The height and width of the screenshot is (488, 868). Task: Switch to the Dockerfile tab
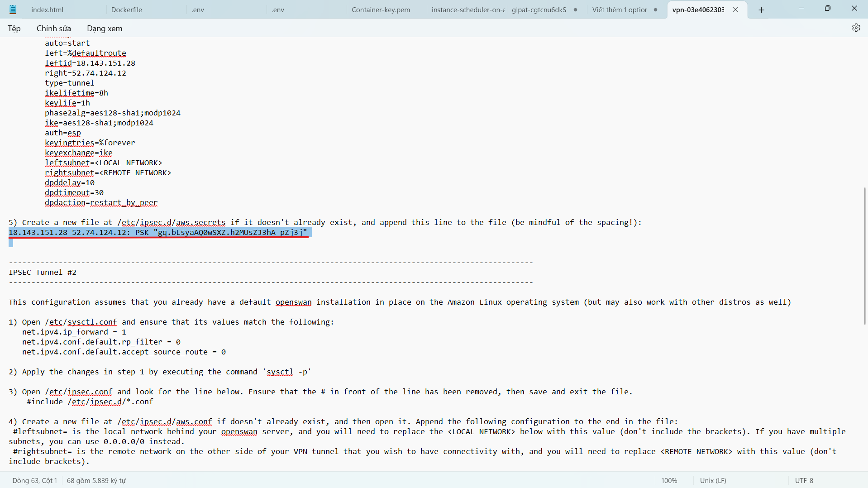126,10
